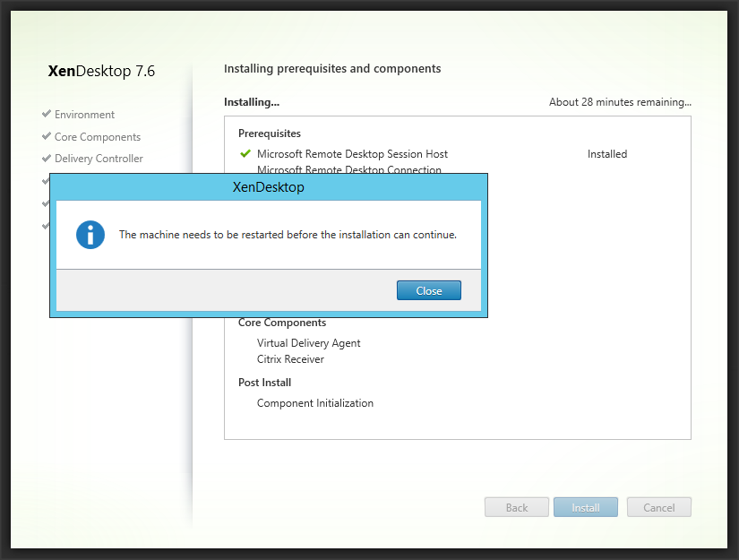Select the Core Components step in the sidebar
The height and width of the screenshot is (560, 739).
(x=97, y=137)
